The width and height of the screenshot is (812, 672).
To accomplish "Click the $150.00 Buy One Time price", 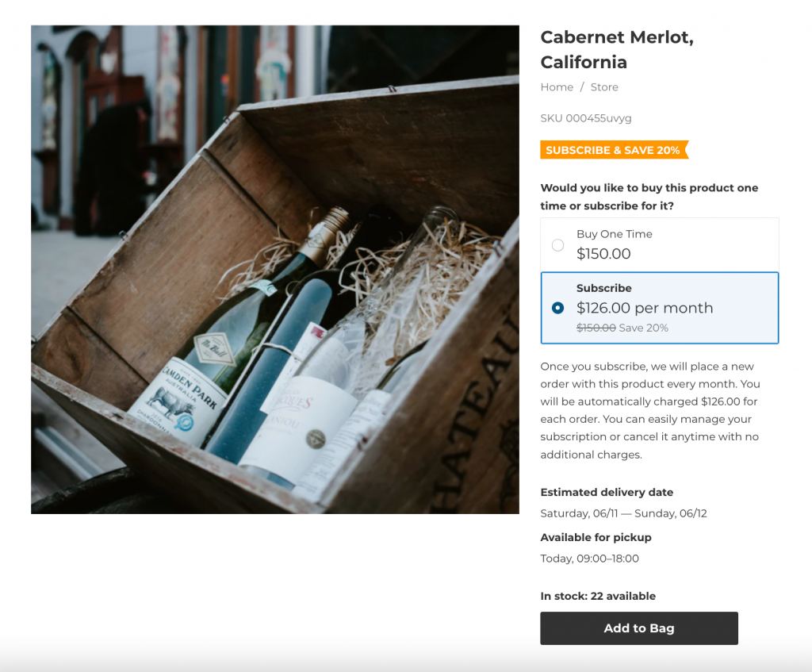I will coord(603,254).
